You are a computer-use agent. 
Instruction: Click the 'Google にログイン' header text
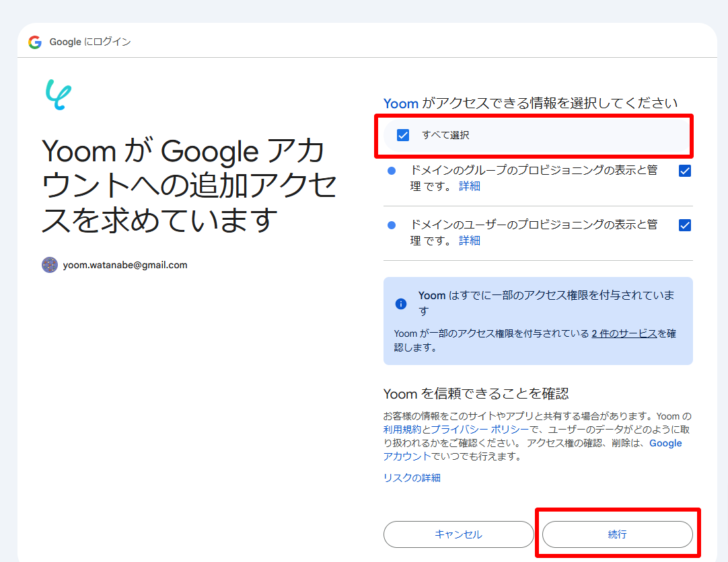pos(90,42)
